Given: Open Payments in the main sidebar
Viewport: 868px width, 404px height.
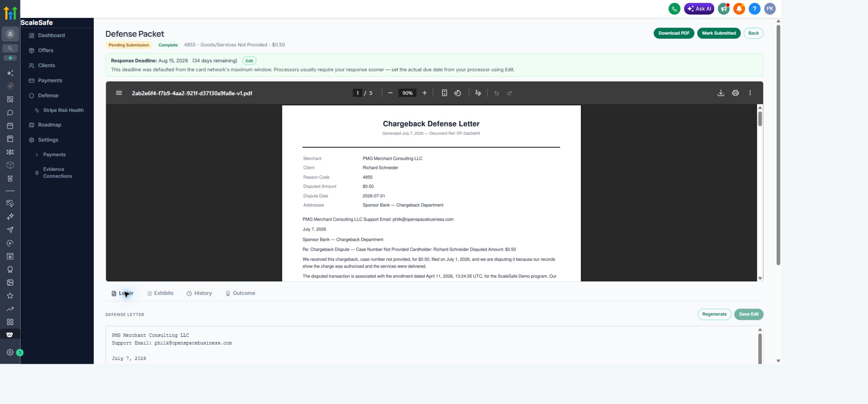Looking at the screenshot, I should pos(50,81).
